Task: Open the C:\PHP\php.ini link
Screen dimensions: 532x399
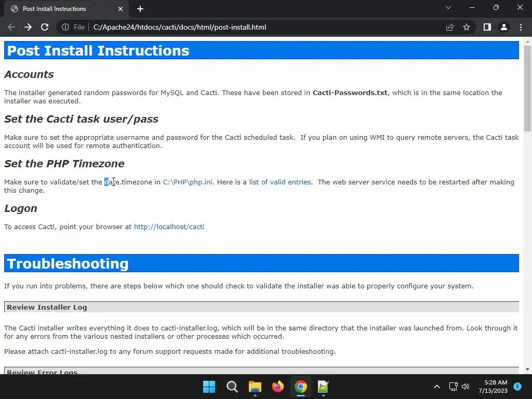Action: 188,182
